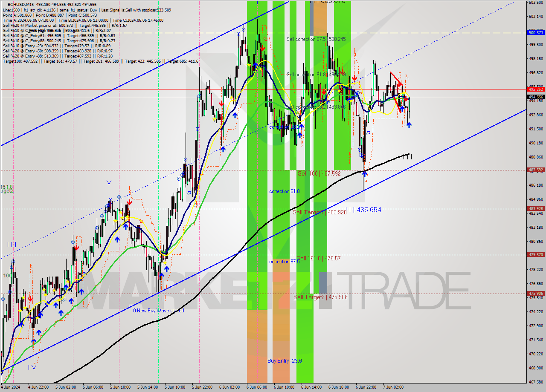Screen dimensions: 546x392
Task: Click the 494.556 current price tag
Action: point(536,97)
